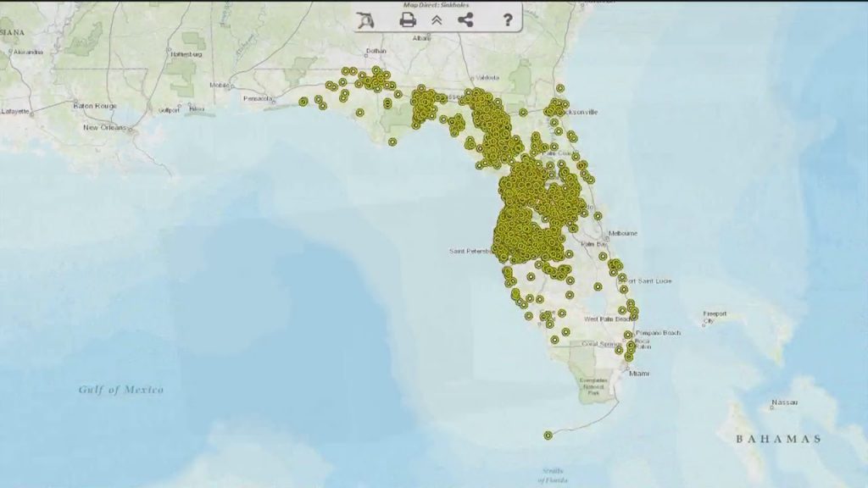Click the Mobile city label
The width and height of the screenshot is (868, 488).
pos(220,85)
